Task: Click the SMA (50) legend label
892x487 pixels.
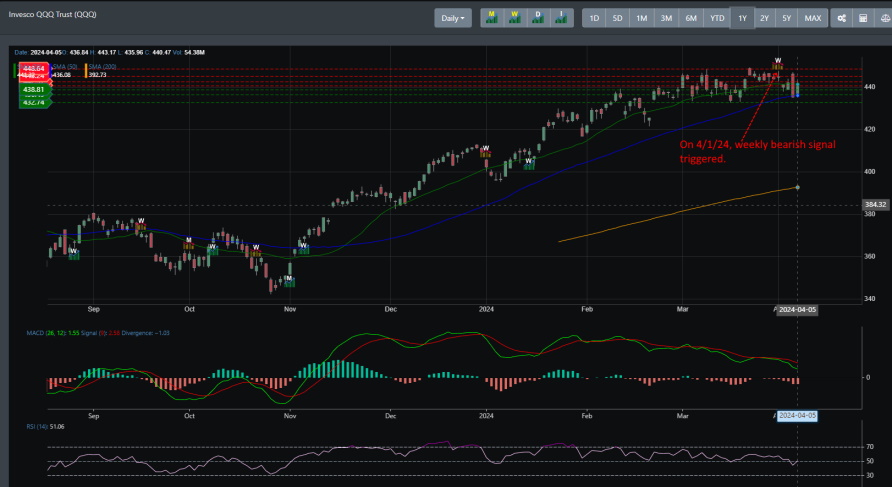Action: (x=65, y=67)
